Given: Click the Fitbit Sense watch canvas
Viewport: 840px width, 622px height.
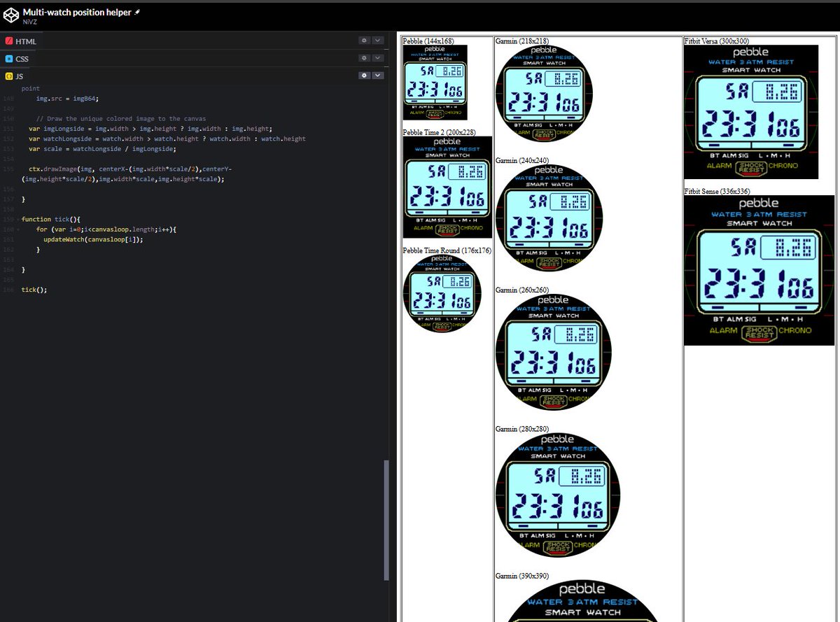Looking at the screenshot, I should [x=759, y=270].
